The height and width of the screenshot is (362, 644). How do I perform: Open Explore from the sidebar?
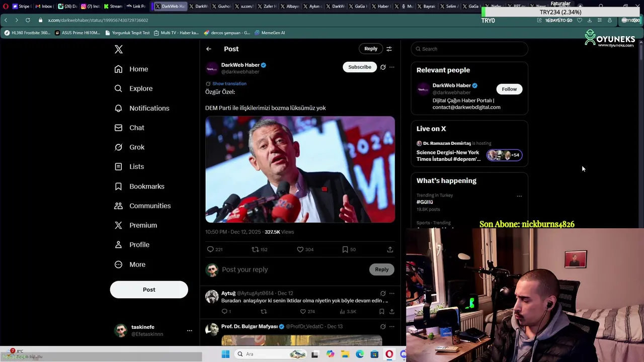pyautogui.click(x=133, y=88)
